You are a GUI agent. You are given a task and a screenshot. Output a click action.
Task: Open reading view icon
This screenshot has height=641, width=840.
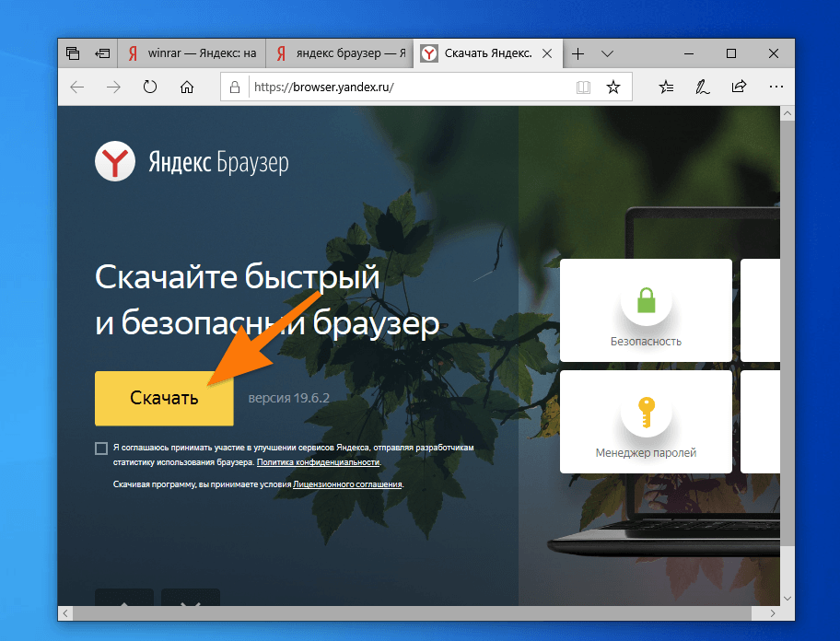coord(583,87)
